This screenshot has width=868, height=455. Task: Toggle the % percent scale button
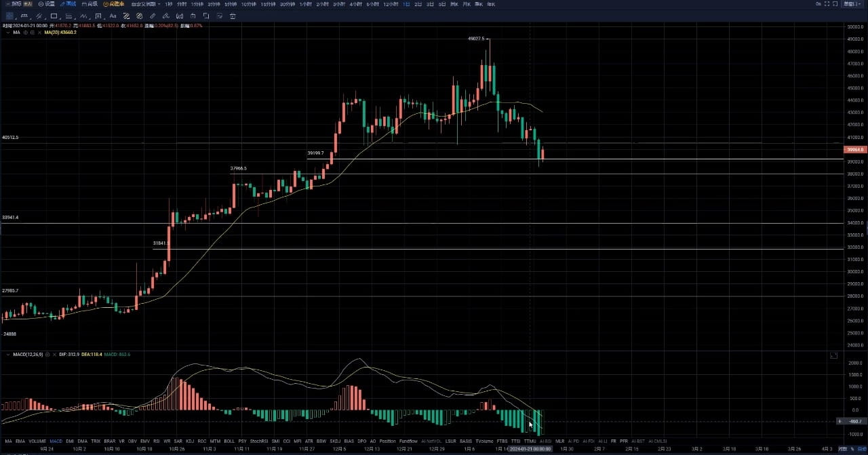[x=852, y=448]
